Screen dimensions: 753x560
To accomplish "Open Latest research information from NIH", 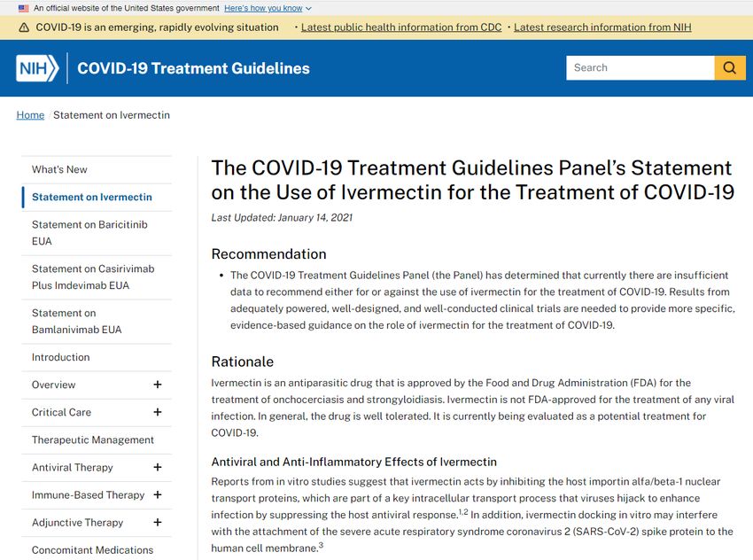I will pos(602,27).
